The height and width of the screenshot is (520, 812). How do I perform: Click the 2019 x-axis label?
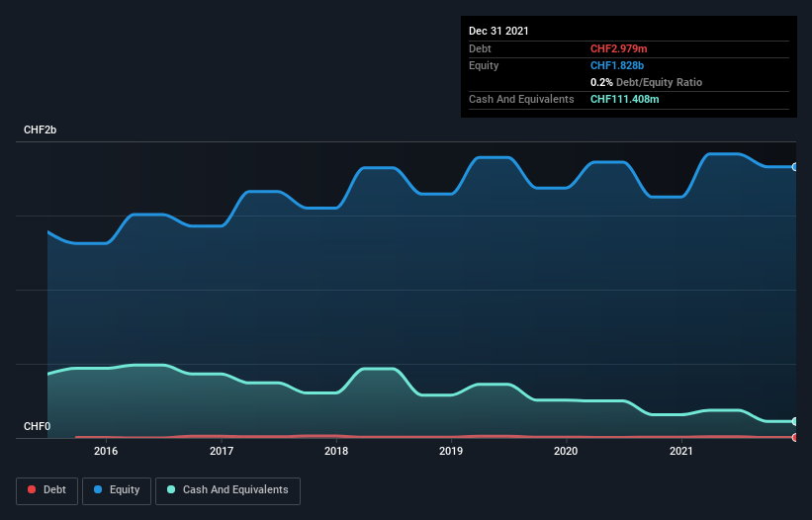click(451, 451)
